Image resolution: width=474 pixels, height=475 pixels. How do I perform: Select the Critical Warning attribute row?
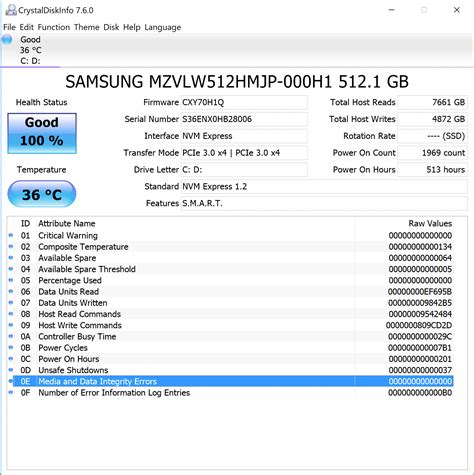click(x=233, y=235)
